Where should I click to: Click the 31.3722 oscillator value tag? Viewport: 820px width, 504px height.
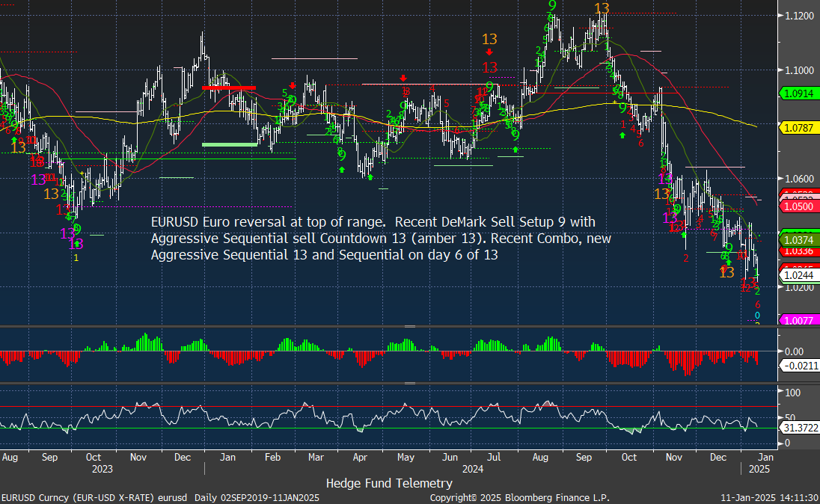point(800,428)
